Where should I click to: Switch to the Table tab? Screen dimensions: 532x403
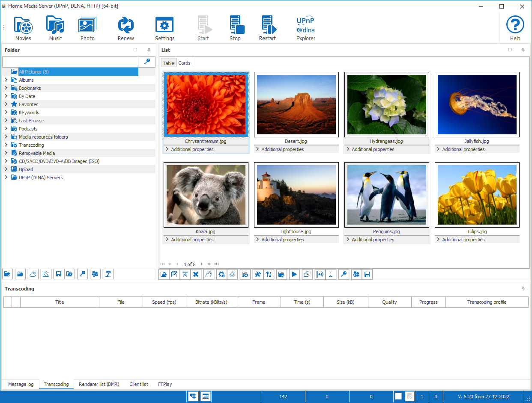point(168,63)
